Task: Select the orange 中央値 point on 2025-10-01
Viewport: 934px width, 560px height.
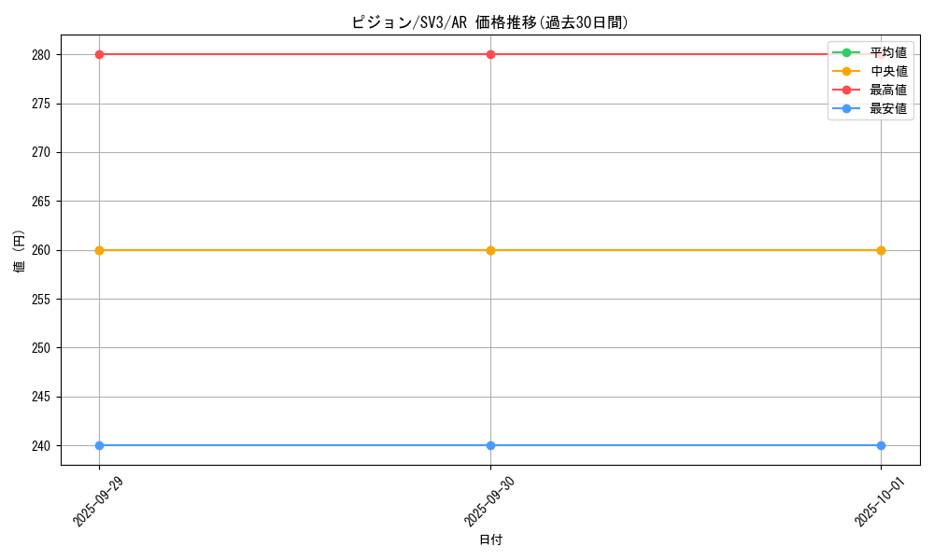Action: [x=881, y=250]
